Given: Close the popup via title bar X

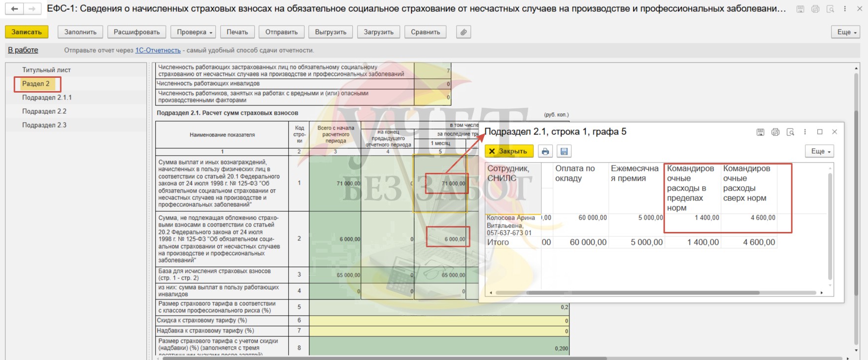Looking at the screenshot, I should tap(835, 132).
